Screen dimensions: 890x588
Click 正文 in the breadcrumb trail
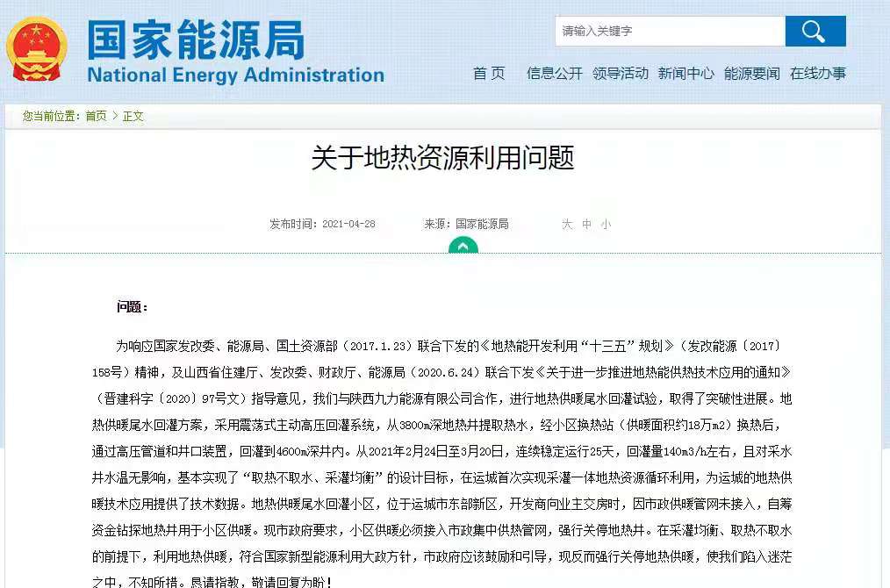133,116
